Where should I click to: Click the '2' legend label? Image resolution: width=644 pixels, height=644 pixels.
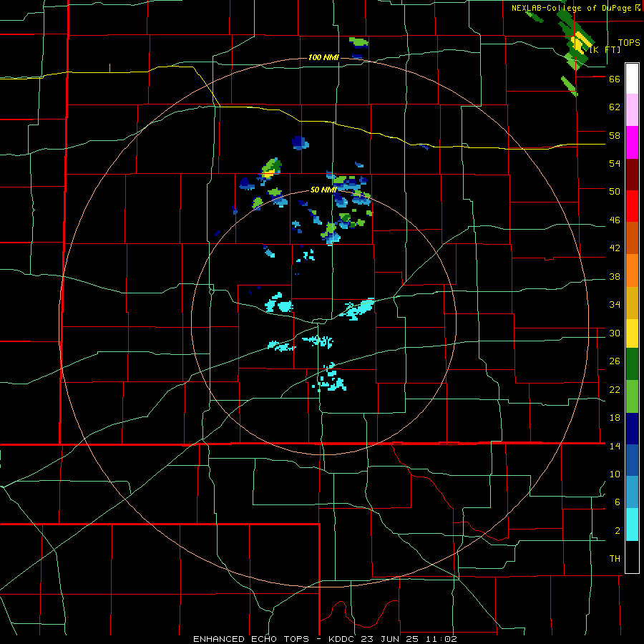[618, 531]
